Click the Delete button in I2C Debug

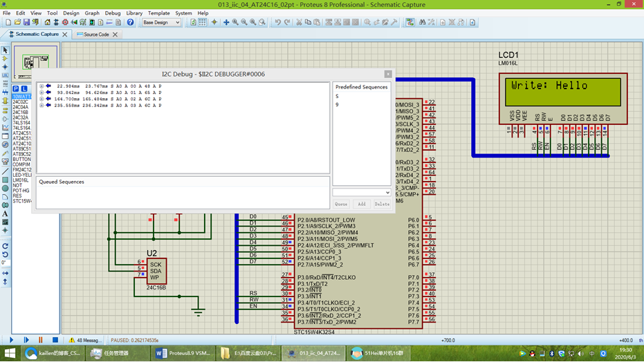click(382, 204)
